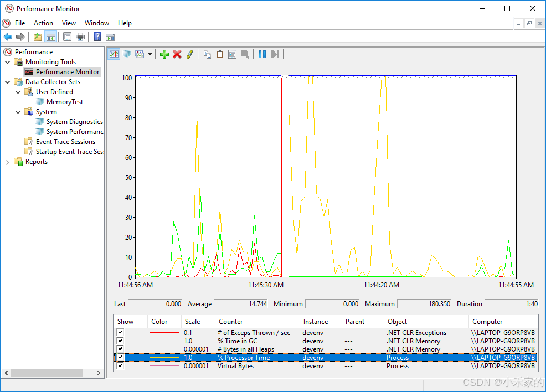Click green color line of % Time in GC
The height and width of the screenshot is (392, 546).
164,341
